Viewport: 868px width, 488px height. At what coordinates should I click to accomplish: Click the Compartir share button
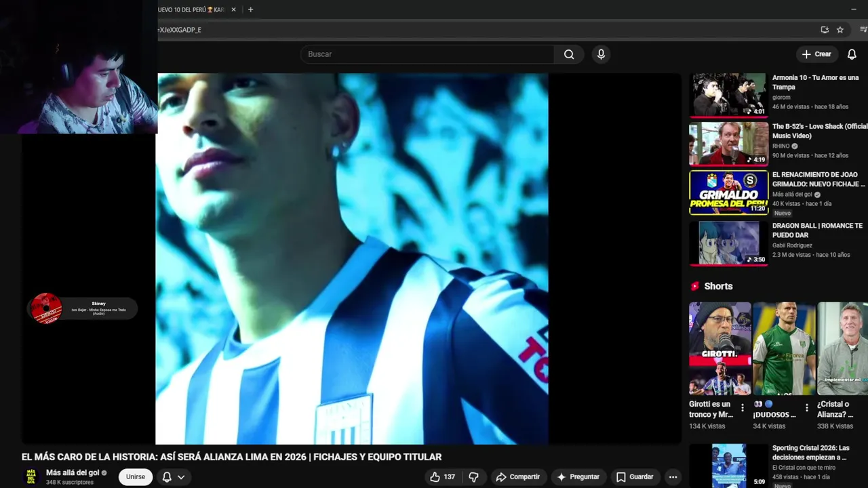coord(518,477)
